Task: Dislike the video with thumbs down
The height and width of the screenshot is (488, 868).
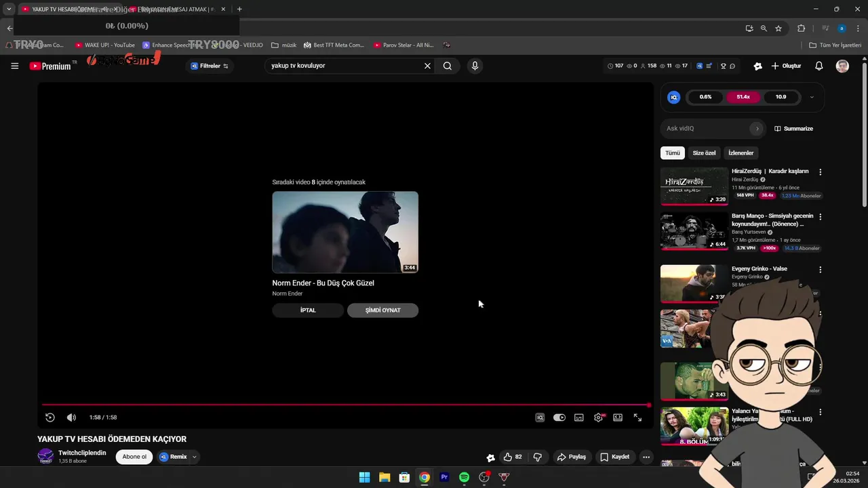Action: [x=538, y=457]
